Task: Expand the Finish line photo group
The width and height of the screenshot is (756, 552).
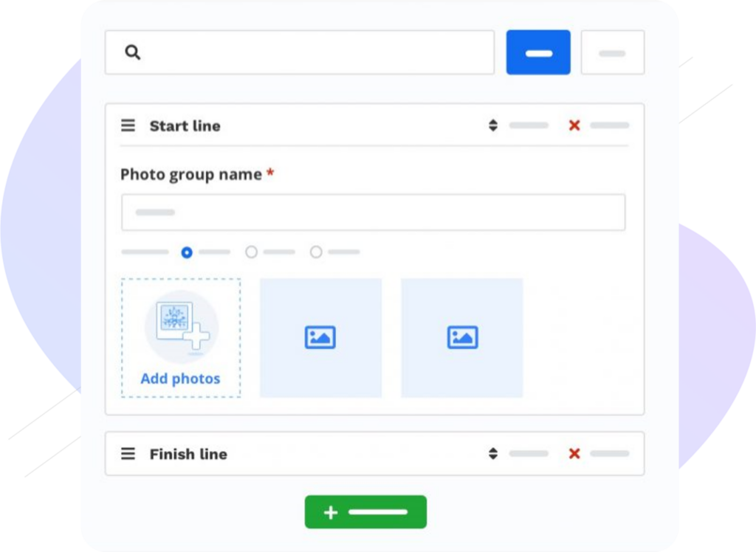Action: [x=188, y=454]
